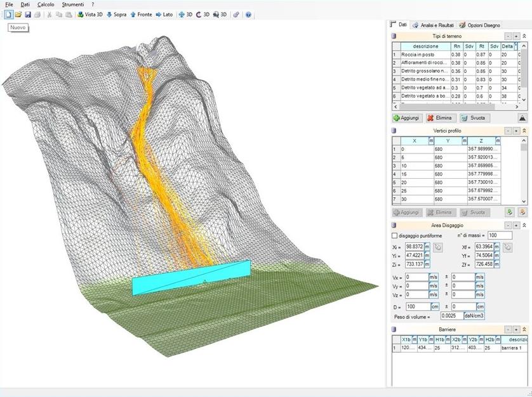The width and height of the screenshot is (532, 397).
Task: Open a file with the folder icon
Action: 18,15
